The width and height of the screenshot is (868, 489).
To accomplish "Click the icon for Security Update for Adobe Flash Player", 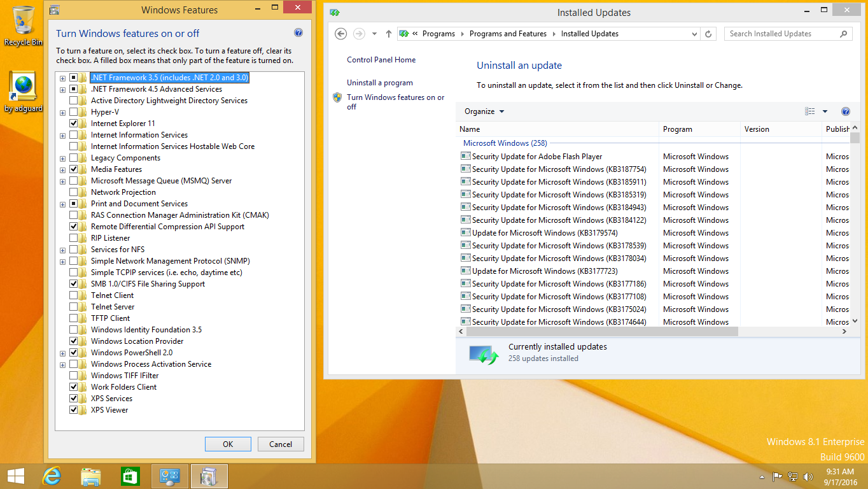I will pos(465,157).
